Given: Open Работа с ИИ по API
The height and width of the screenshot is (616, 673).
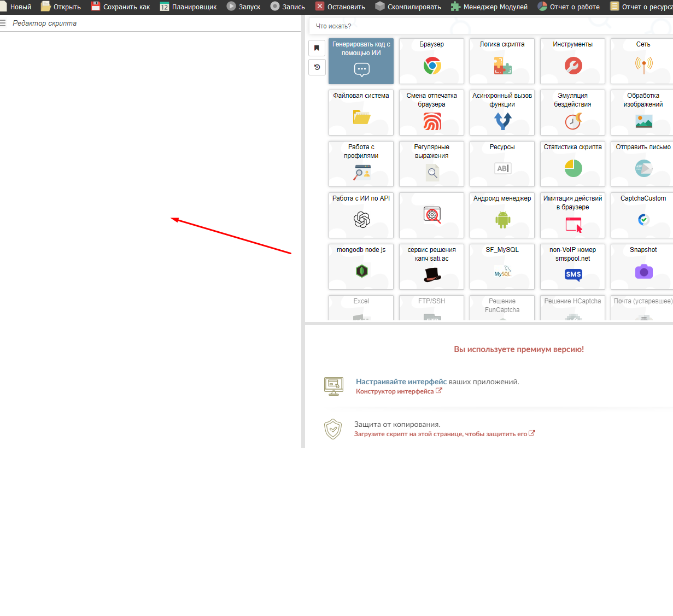Looking at the screenshot, I should (361, 215).
